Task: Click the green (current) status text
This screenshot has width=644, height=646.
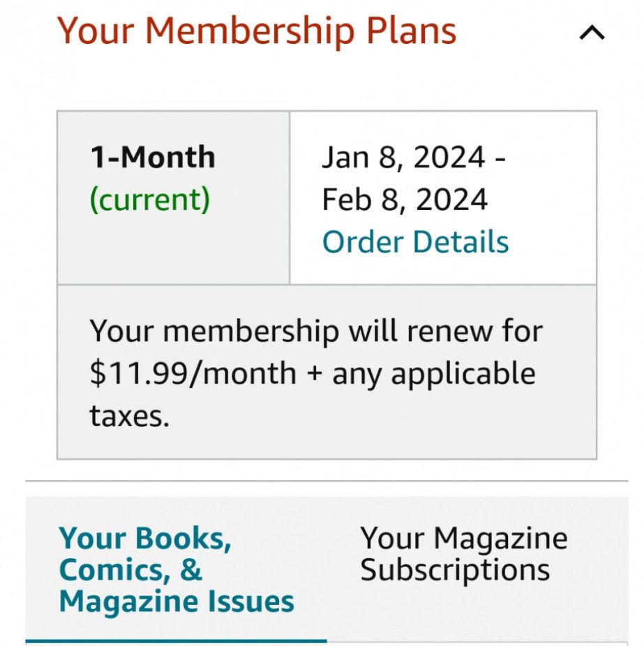Action: [149, 200]
